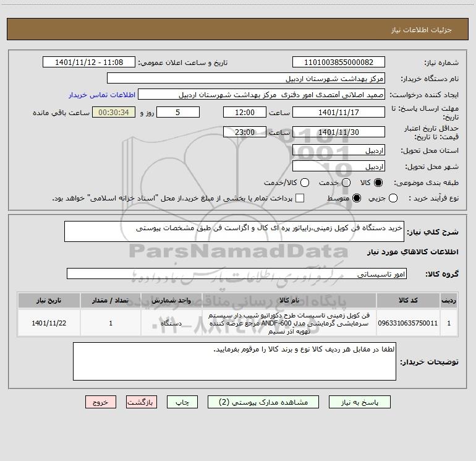Image resolution: width=476 pixels, height=461 pixels.
Task: Select the کالا radio button
Action: (378, 183)
